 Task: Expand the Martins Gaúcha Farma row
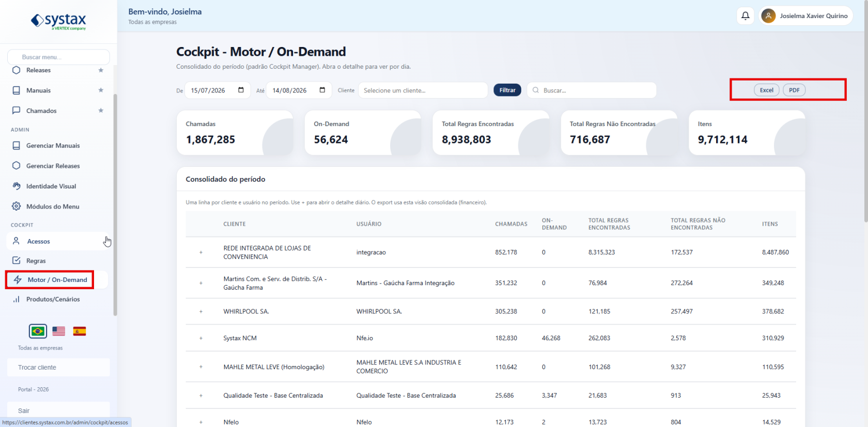coord(201,283)
